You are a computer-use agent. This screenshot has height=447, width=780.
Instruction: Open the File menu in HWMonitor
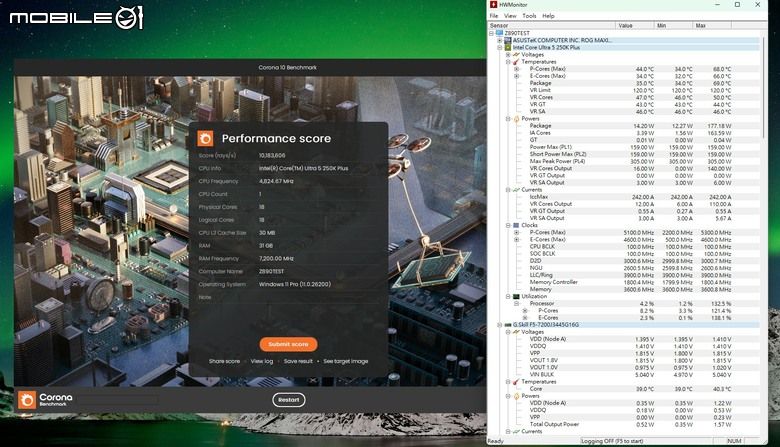click(494, 16)
